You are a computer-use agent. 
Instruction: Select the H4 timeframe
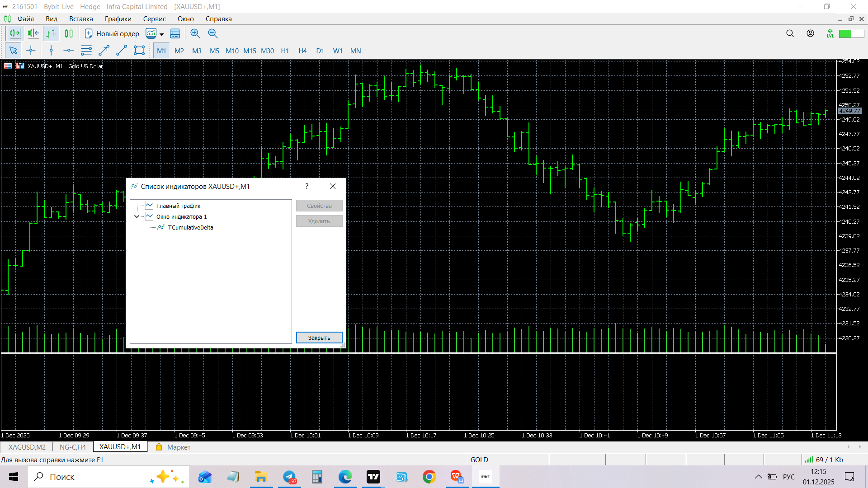[x=302, y=51]
